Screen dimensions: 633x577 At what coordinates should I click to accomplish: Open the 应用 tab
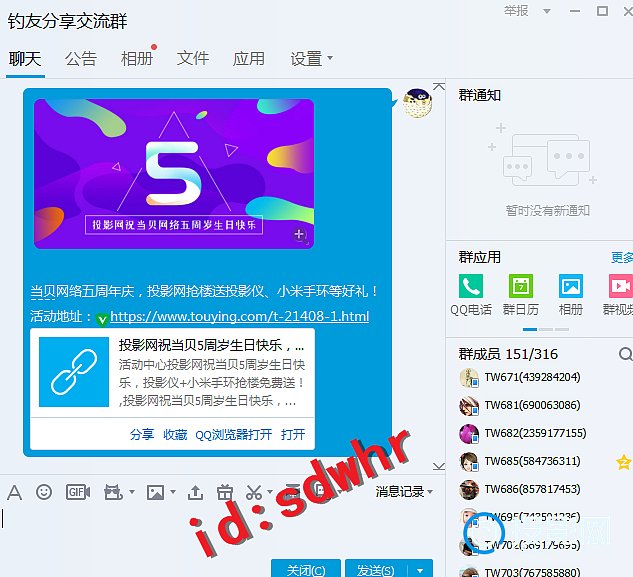coord(249,59)
